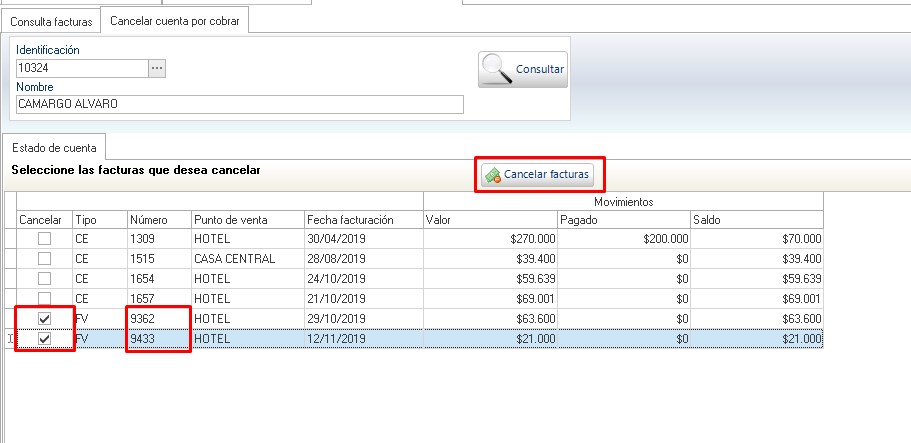Uncheck the Cancelar box for invoice 9362

[x=44, y=319]
